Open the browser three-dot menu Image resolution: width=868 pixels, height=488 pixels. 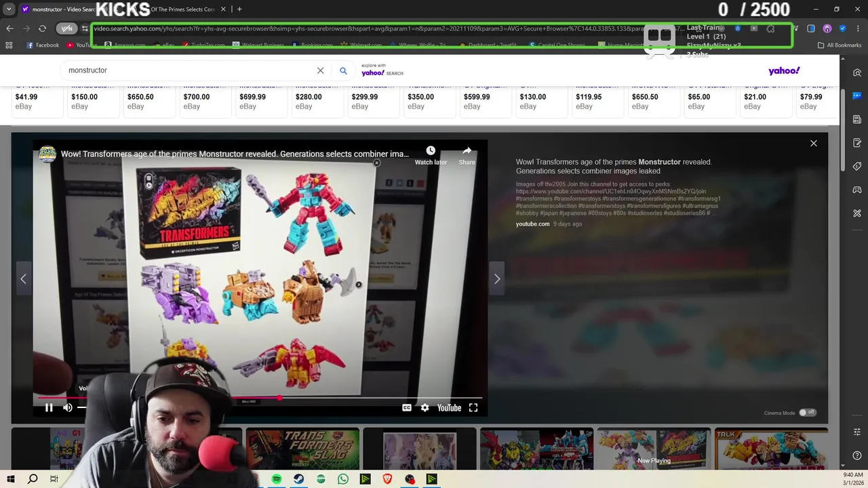(x=857, y=28)
